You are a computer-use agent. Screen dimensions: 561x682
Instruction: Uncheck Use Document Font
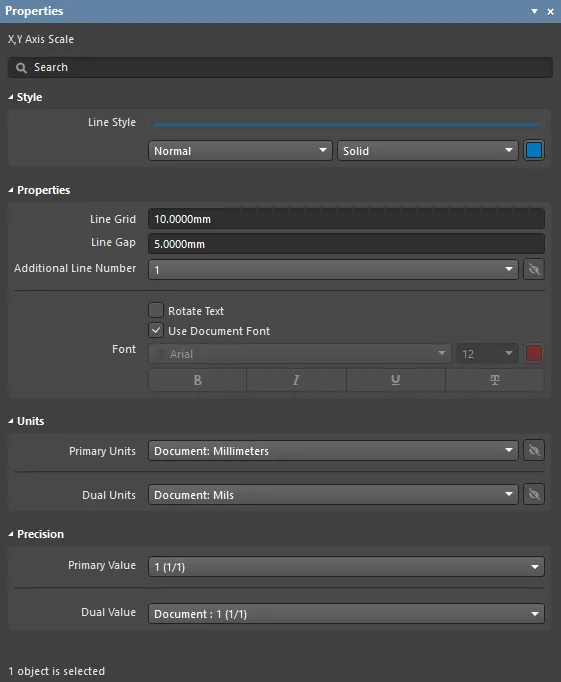156,331
